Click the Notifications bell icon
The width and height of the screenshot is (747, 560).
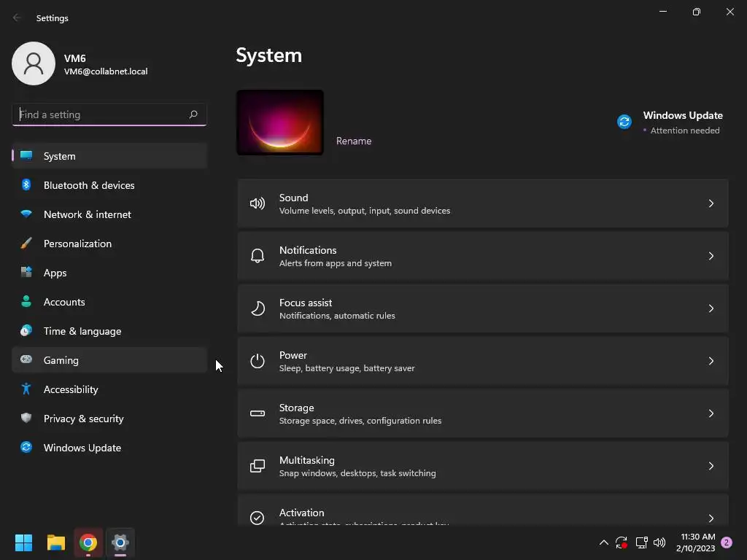pos(258,256)
